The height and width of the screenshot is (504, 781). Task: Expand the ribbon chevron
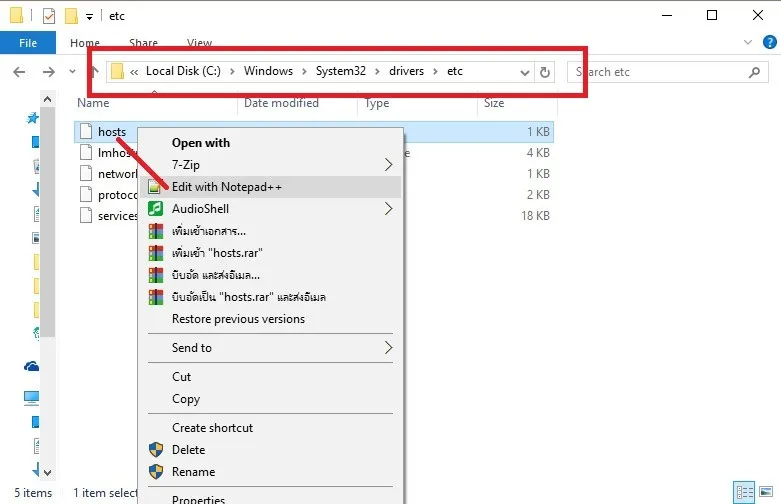(748, 42)
